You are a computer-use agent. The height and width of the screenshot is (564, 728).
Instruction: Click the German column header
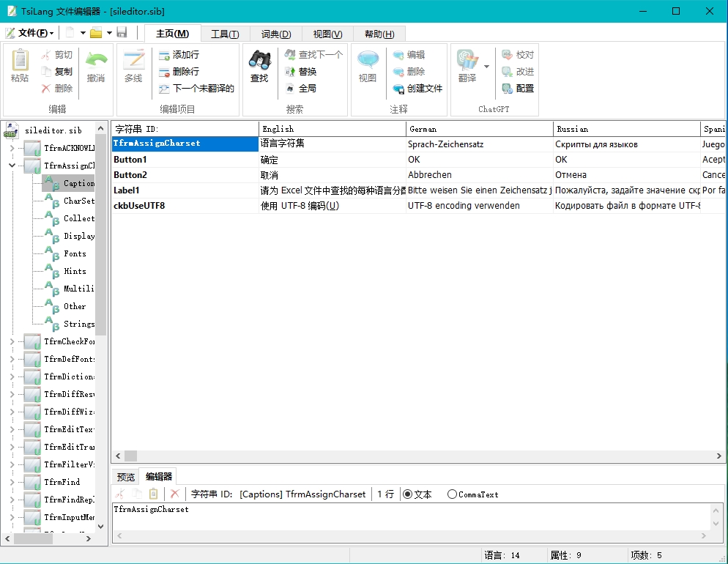point(479,129)
